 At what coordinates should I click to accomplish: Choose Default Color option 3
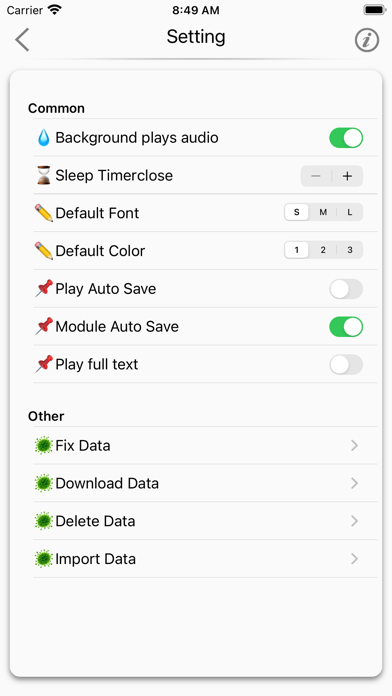pos(350,250)
